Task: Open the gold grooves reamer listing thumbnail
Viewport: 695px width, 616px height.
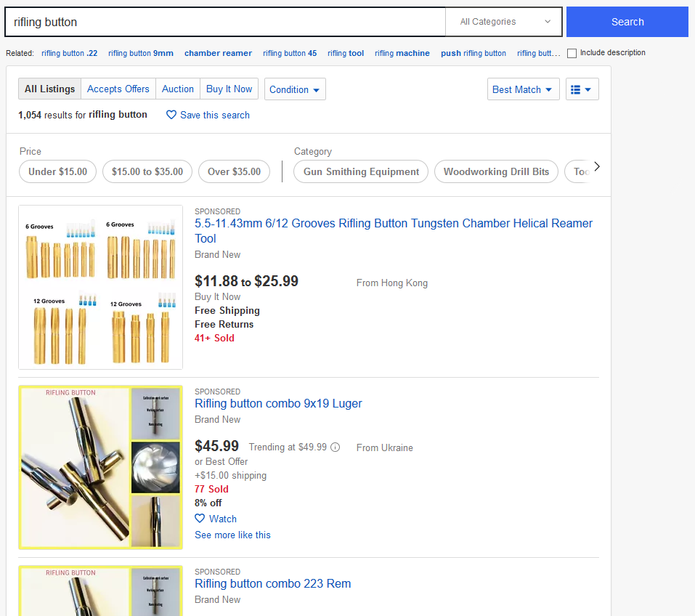Action: [100, 288]
